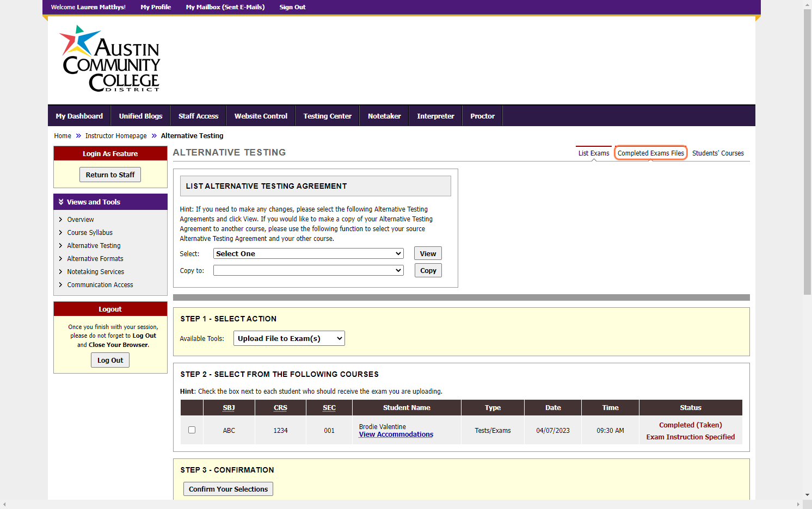Open Website Control menu
This screenshot has height=509, width=812.
261,116
